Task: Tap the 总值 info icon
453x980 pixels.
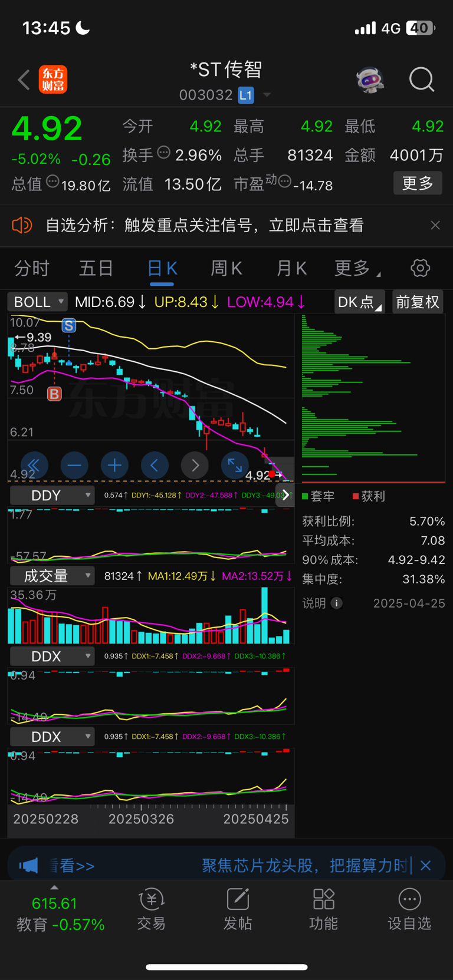Action: point(52,182)
